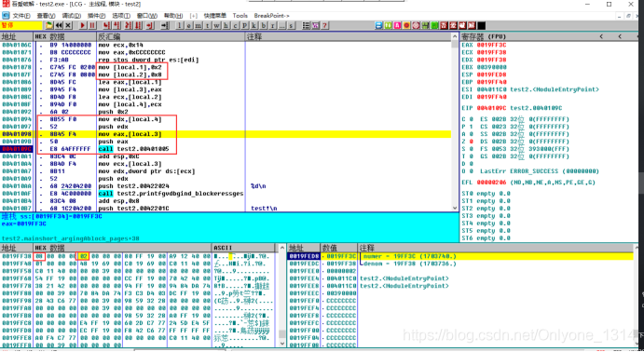Click the blue arrows plugin icon
The height and width of the screenshot is (352, 644).
pyautogui.click(x=378, y=25)
